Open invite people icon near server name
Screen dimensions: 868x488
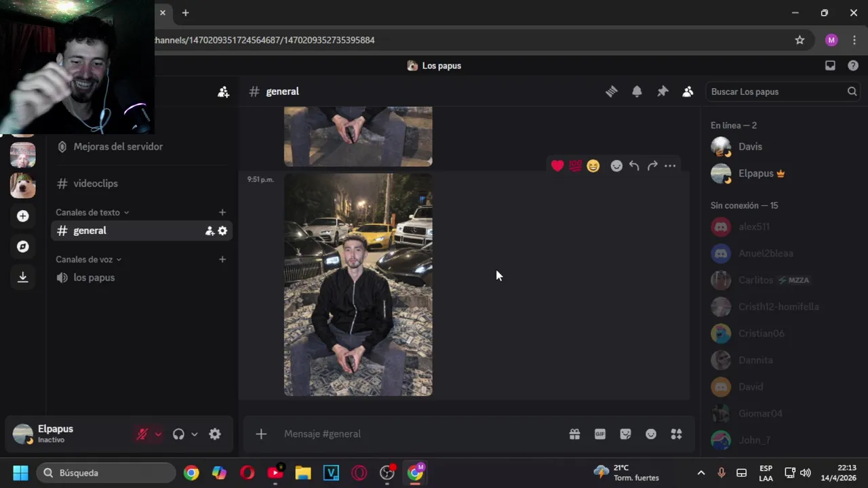point(223,91)
